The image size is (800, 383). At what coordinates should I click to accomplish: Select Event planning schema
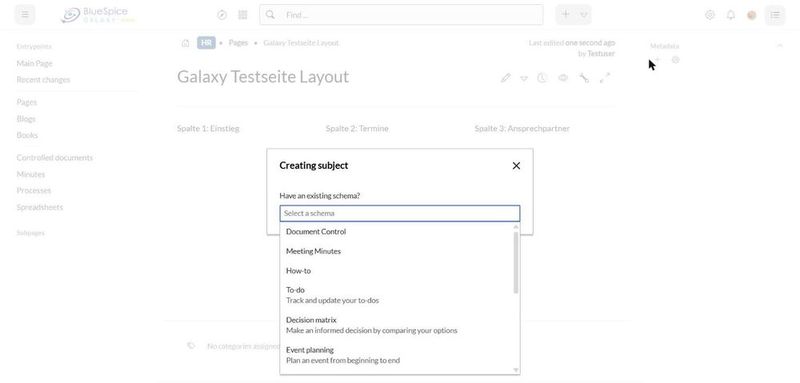pos(399,355)
